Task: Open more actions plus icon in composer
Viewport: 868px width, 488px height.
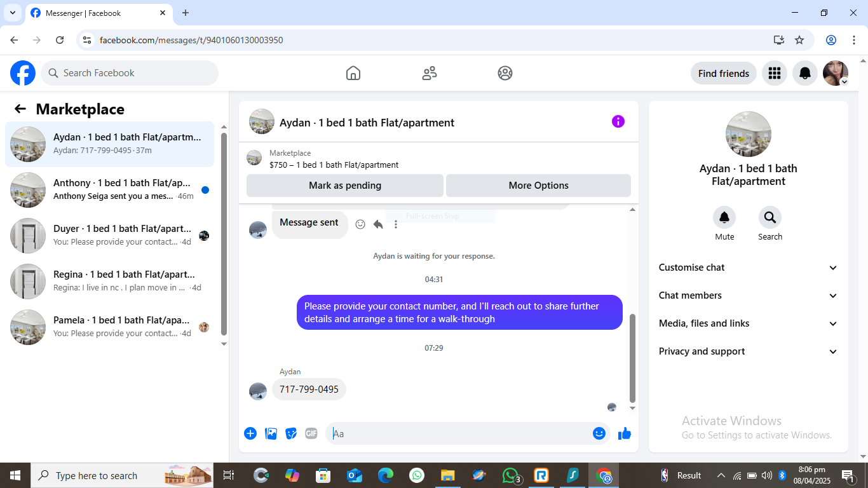Action: pyautogui.click(x=250, y=433)
